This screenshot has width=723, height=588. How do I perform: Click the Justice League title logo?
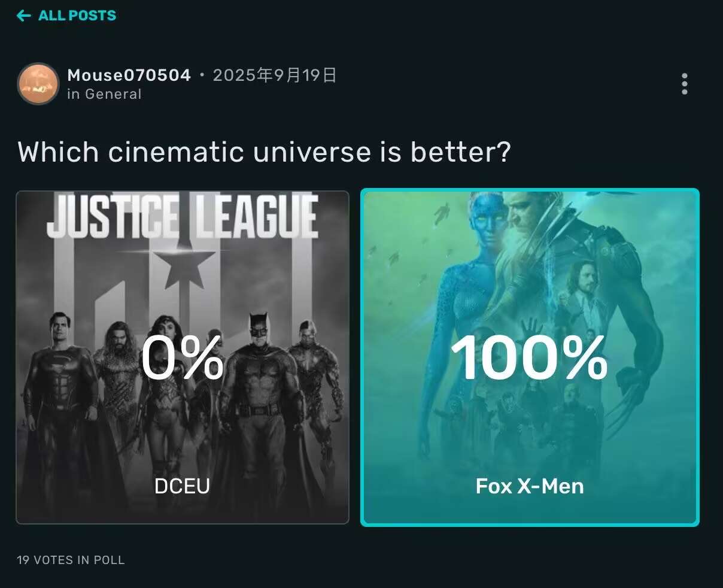182,217
